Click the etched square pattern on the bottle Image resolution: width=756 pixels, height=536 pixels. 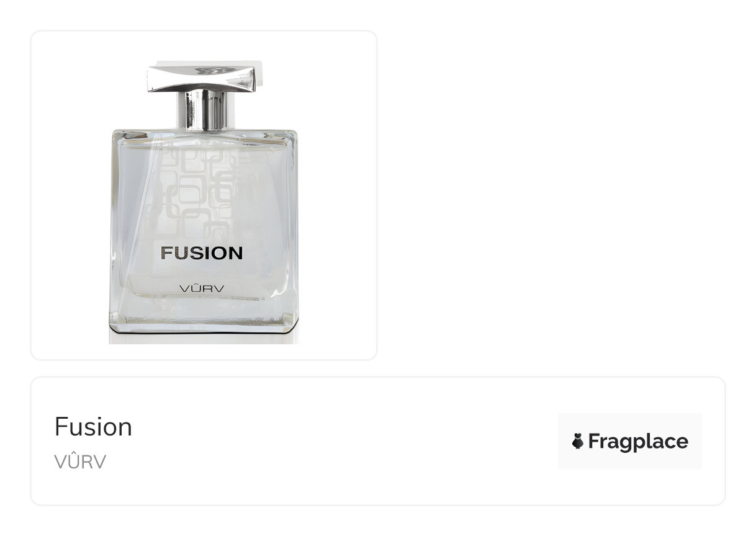197,186
